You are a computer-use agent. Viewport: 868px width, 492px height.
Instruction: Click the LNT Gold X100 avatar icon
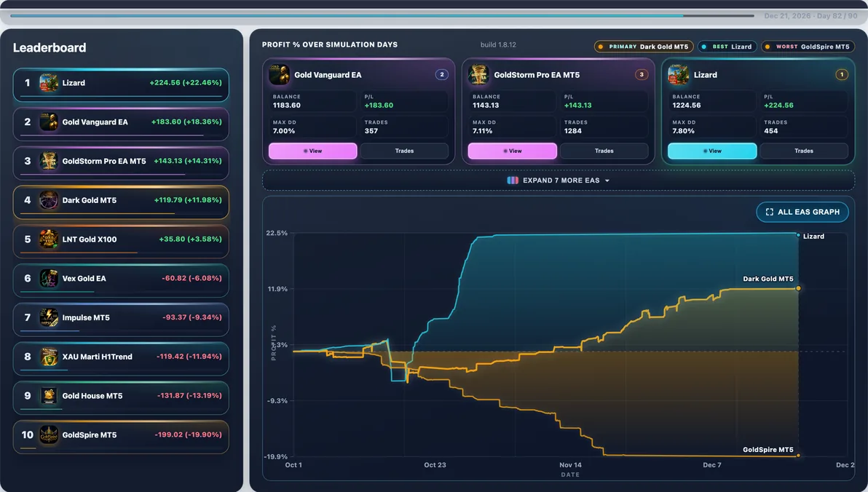click(49, 239)
